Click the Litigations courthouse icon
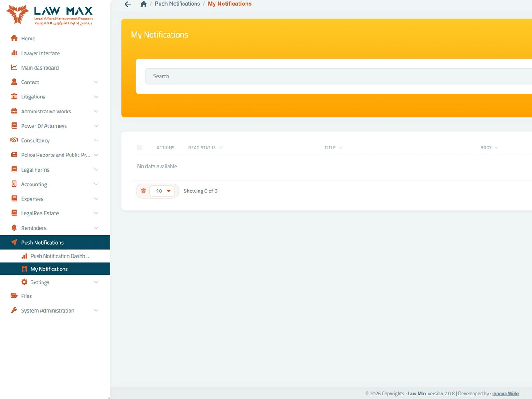Screen dimensions: 532x399 (14, 97)
